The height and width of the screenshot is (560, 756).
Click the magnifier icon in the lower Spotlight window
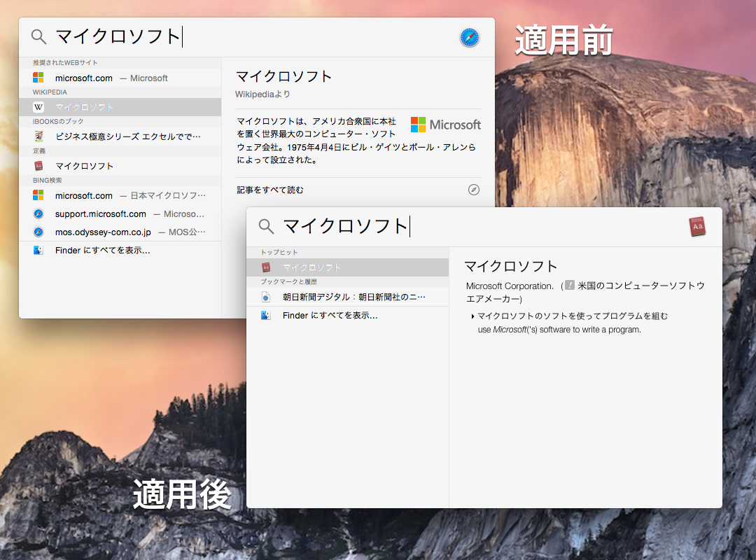[266, 226]
